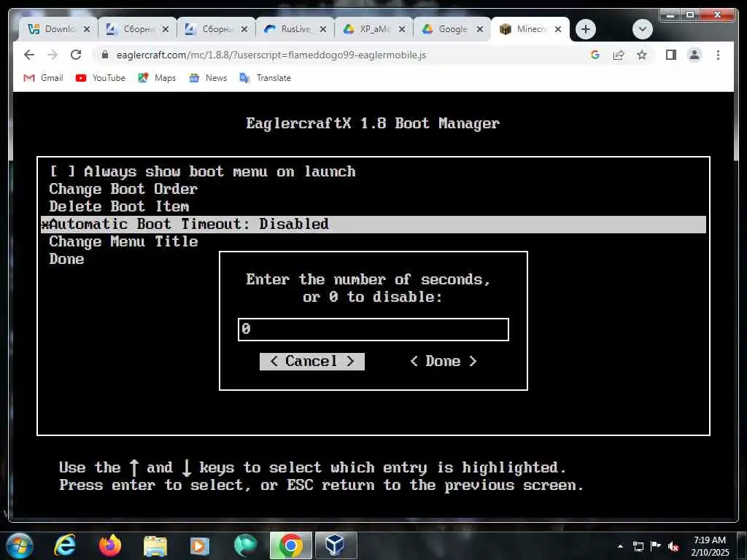The width and height of the screenshot is (747, 560).
Task: Close the XP_aMd tab
Action: [402, 29]
